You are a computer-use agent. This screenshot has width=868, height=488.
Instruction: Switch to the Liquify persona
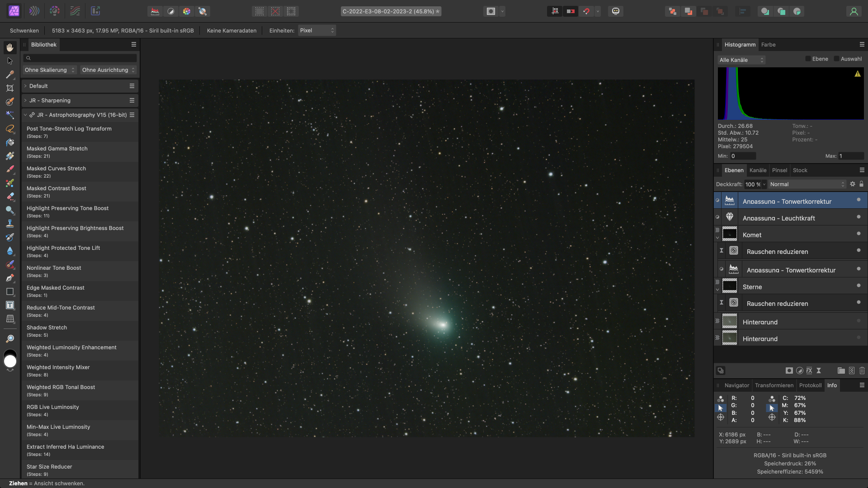tap(34, 11)
